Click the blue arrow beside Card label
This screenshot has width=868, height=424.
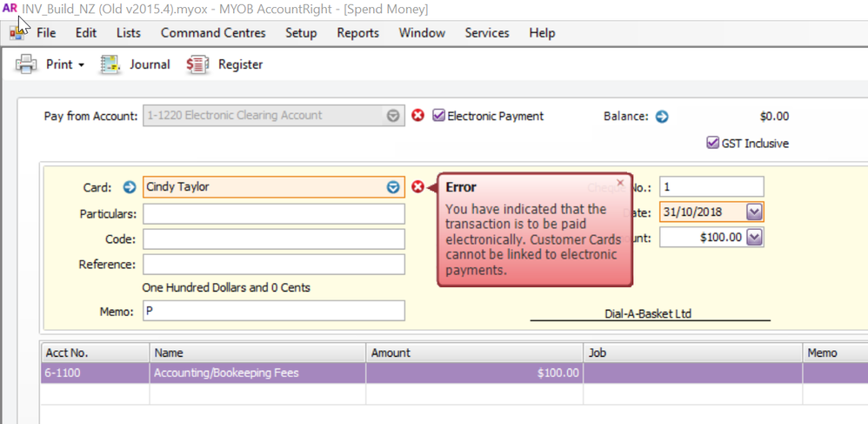130,187
